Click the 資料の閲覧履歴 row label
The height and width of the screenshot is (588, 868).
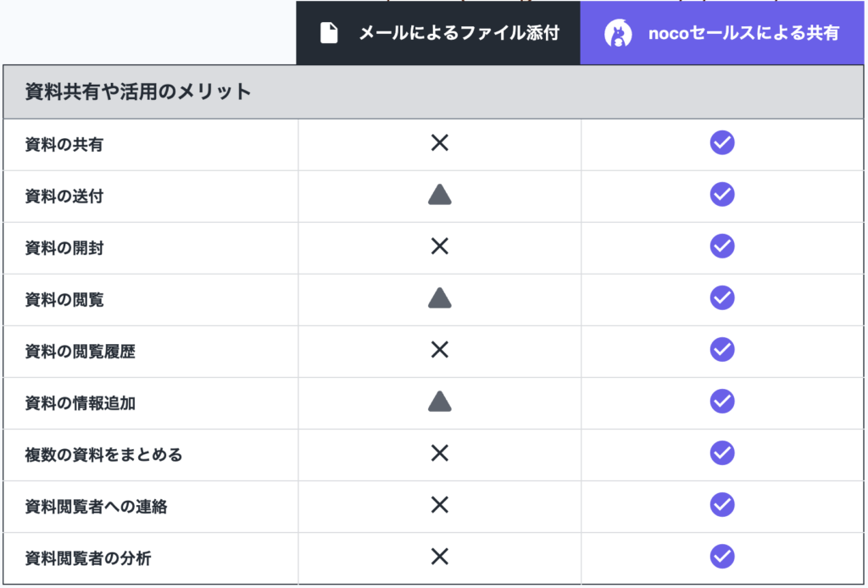tap(81, 352)
